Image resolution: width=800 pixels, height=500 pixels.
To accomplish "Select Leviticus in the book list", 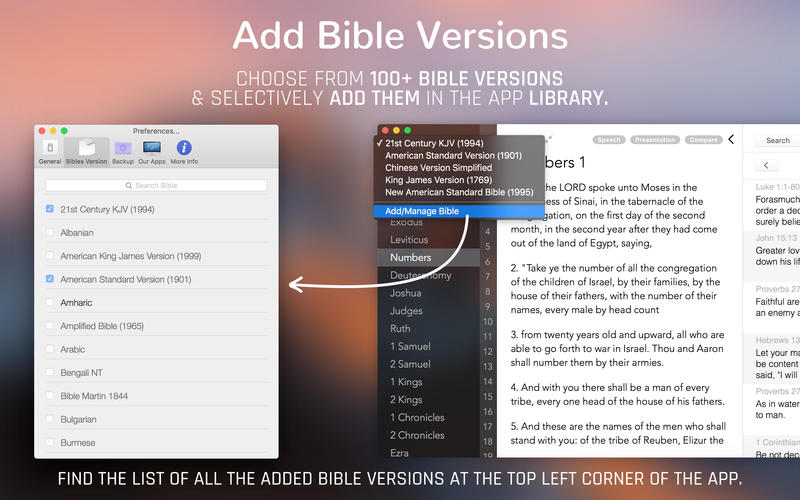I will click(x=429, y=240).
